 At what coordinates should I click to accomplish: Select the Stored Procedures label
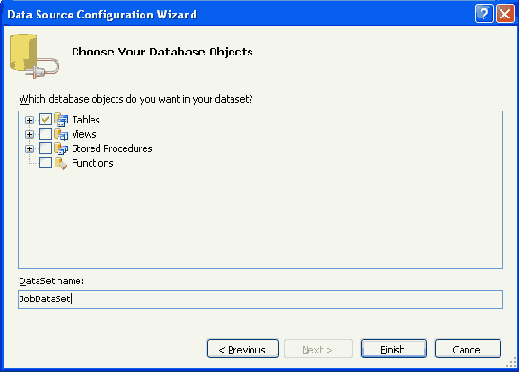112,149
